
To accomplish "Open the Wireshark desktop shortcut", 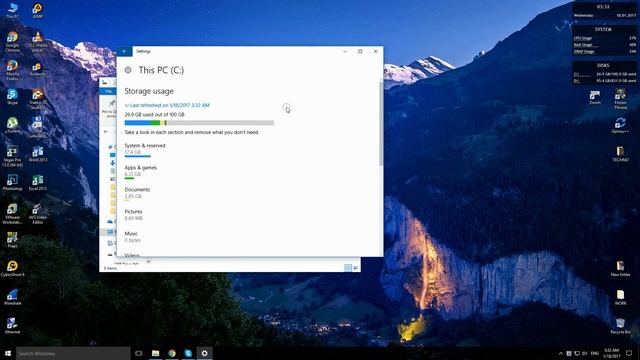I will point(12,297).
